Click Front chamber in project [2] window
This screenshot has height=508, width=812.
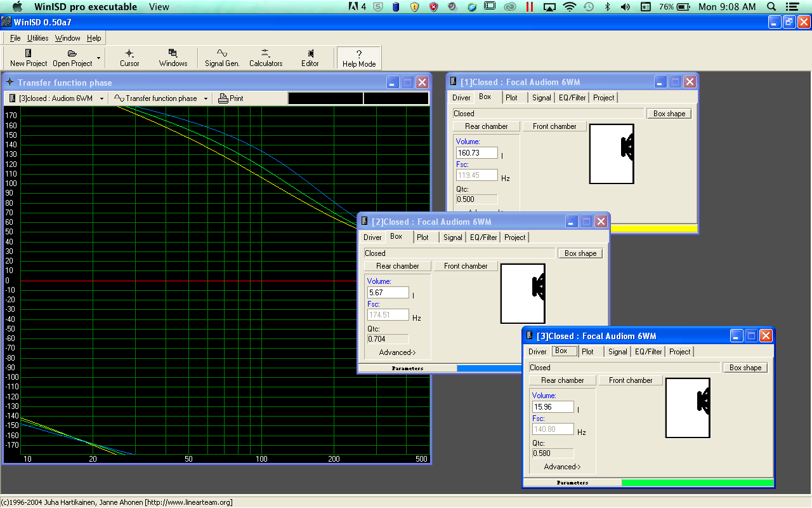click(x=466, y=266)
